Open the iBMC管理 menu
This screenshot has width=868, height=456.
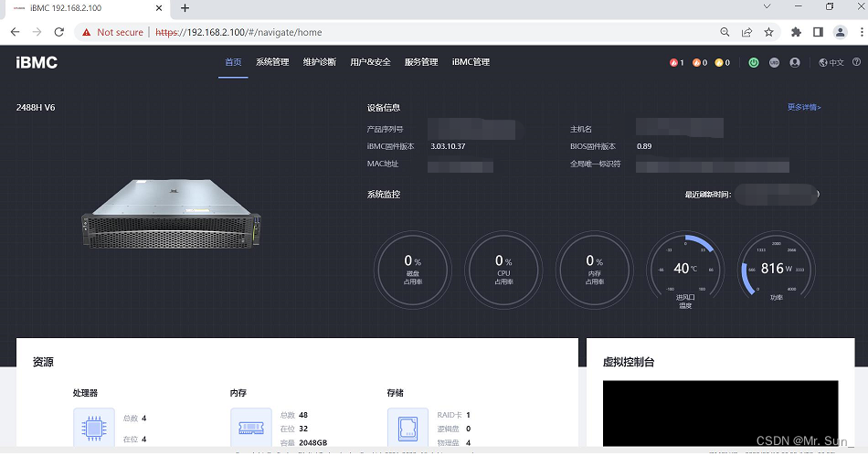tap(471, 62)
